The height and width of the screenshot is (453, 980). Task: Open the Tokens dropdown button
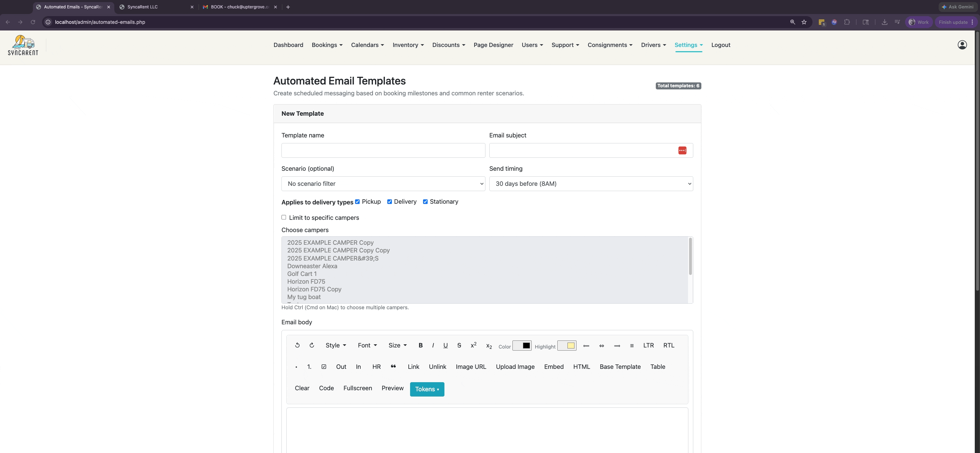[427, 389]
